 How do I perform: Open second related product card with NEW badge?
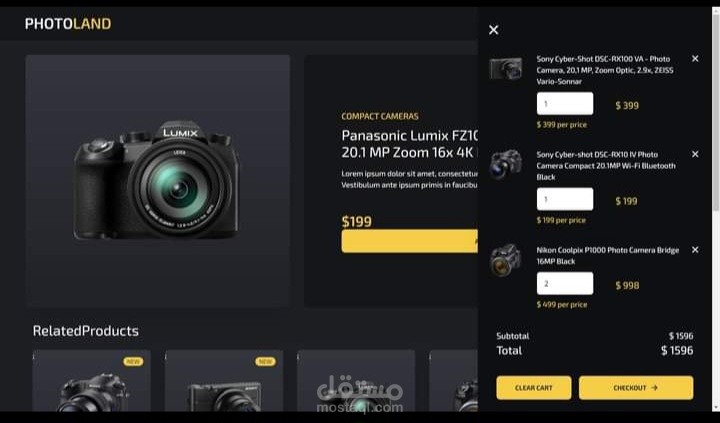(x=223, y=382)
